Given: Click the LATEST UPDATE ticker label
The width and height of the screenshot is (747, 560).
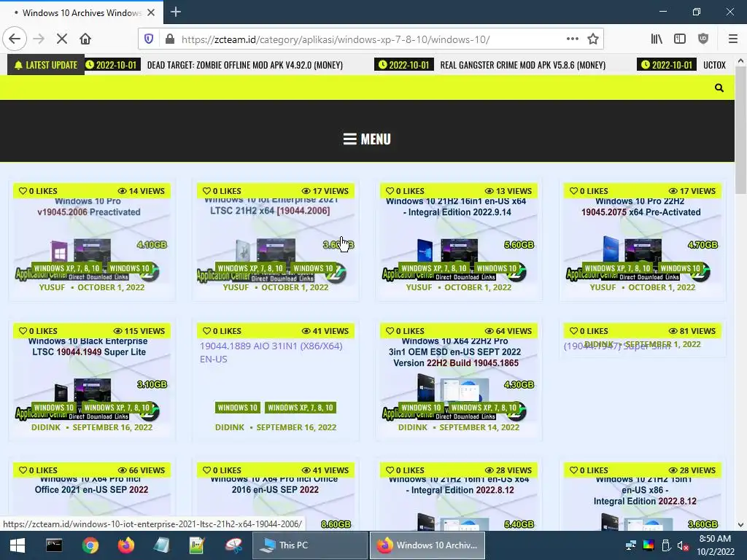Looking at the screenshot, I should pos(46,65).
